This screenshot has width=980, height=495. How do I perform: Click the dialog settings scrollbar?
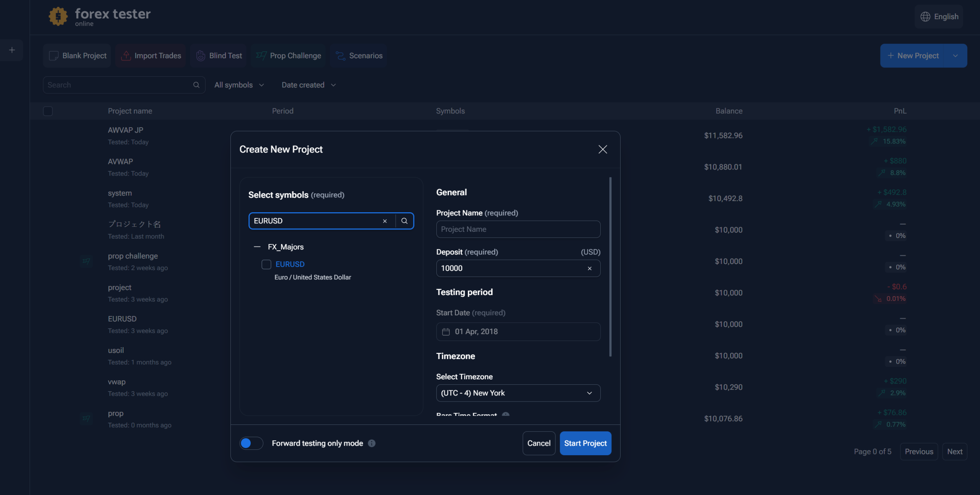click(x=610, y=267)
